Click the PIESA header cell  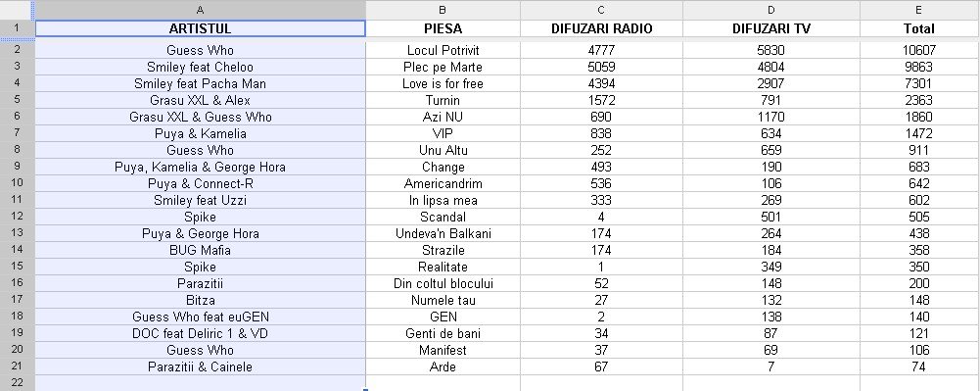tap(443, 28)
